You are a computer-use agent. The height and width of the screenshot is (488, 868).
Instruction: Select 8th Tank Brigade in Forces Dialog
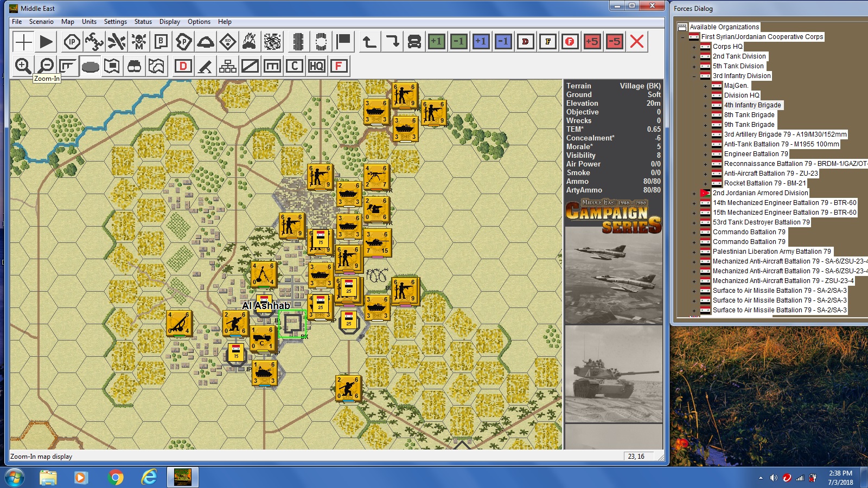pos(749,115)
